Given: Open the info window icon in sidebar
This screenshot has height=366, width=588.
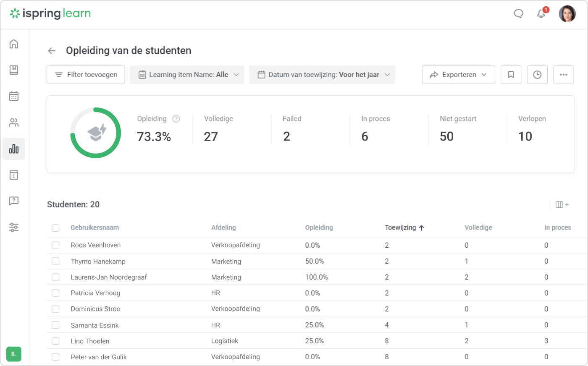Looking at the screenshot, I should tap(14, 175).
